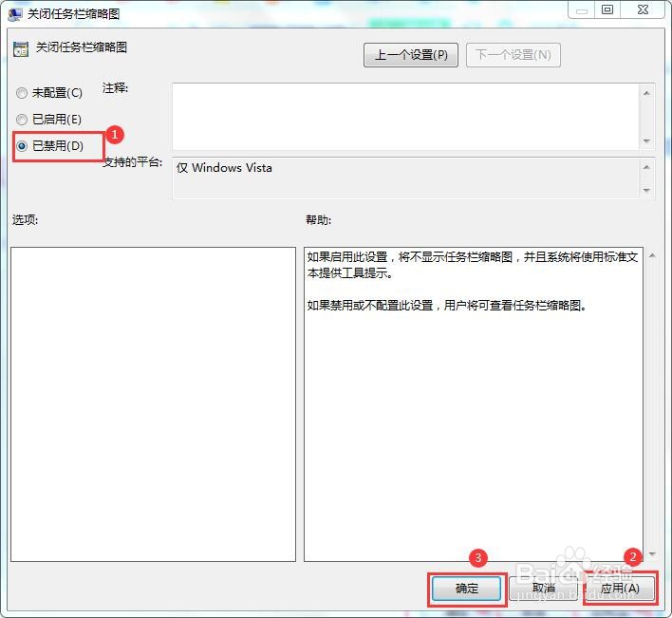Click the 支持的平台 box scroll down arrow

(x=646, y=190)
